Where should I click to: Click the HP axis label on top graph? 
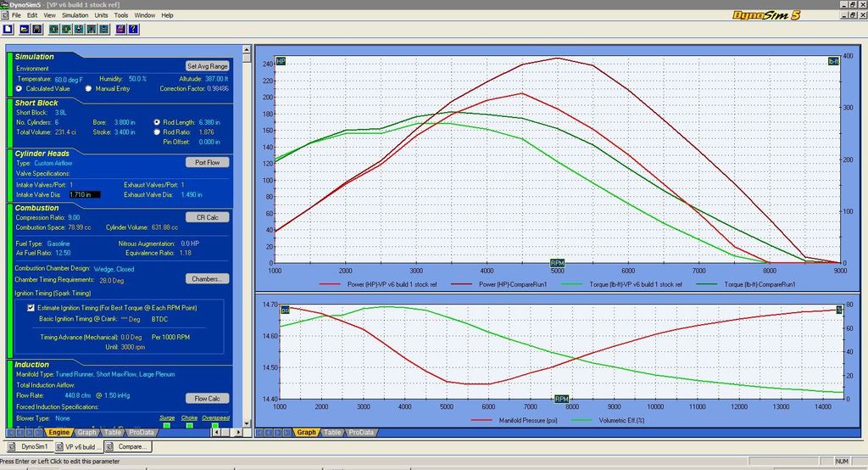pyautogui.click(x=281, y=61)
